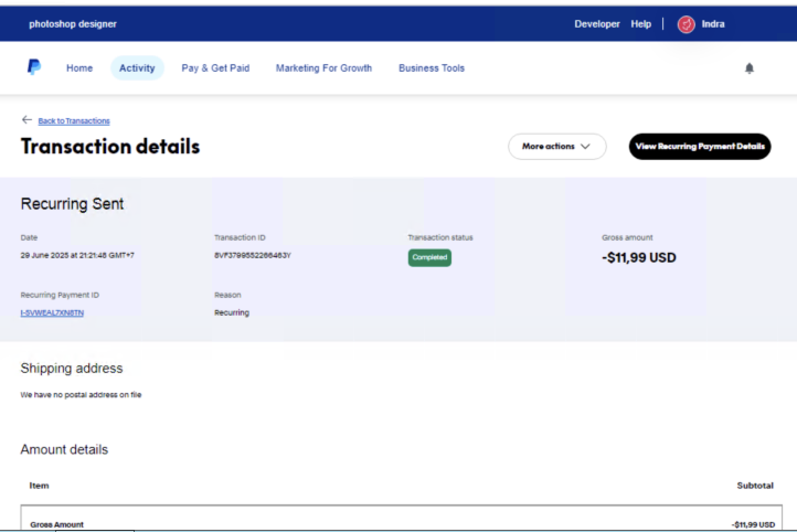Click the PayPal logo icon
Image resolution: width=797 pixels, height=532 pixels.
pyautogui.click(x=34, y=67)
